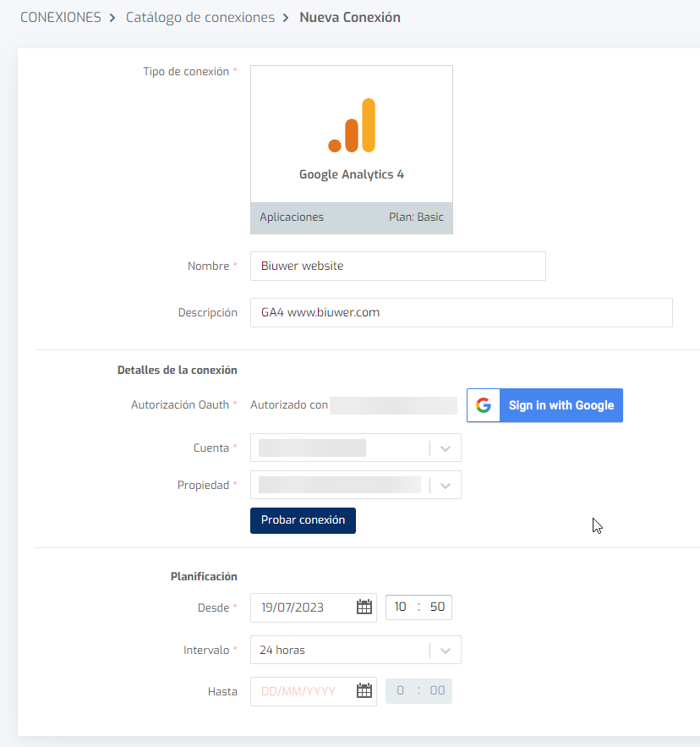Open the Desde date calendar icon

[x=364, y=607]
